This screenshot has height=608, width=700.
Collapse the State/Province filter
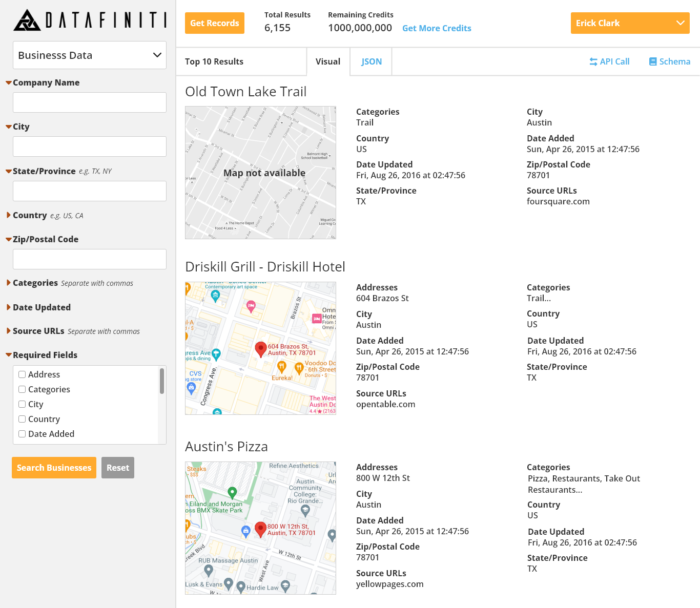(9, 171)
